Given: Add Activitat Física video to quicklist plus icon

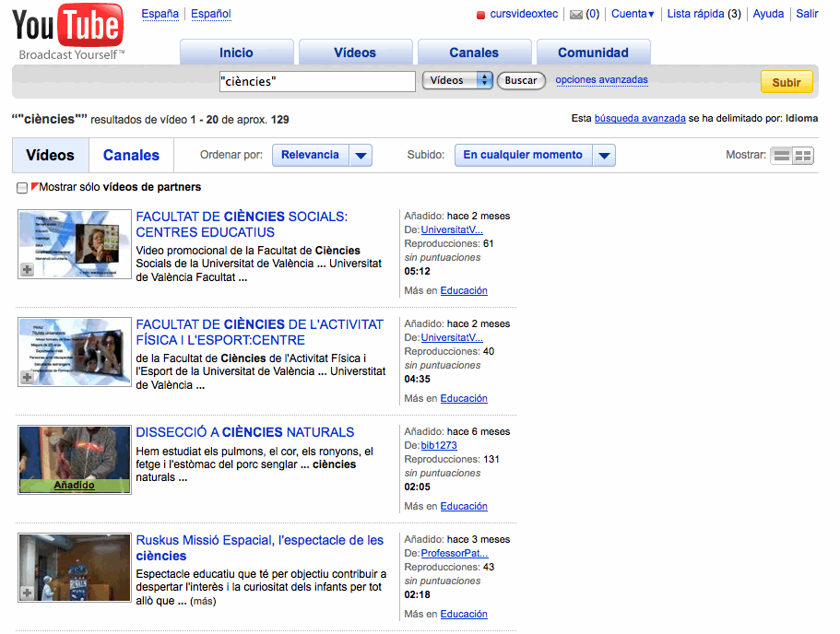Looking at the screenshot, I should point(28,378).
